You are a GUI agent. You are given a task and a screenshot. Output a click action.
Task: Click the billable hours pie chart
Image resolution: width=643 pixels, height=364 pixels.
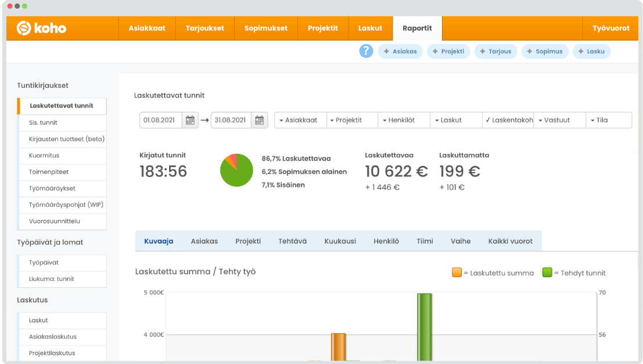pos(236,170)
